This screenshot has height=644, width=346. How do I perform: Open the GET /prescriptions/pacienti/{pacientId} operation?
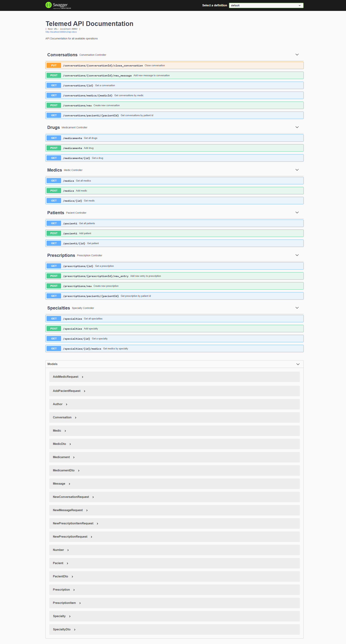point(175,296)
